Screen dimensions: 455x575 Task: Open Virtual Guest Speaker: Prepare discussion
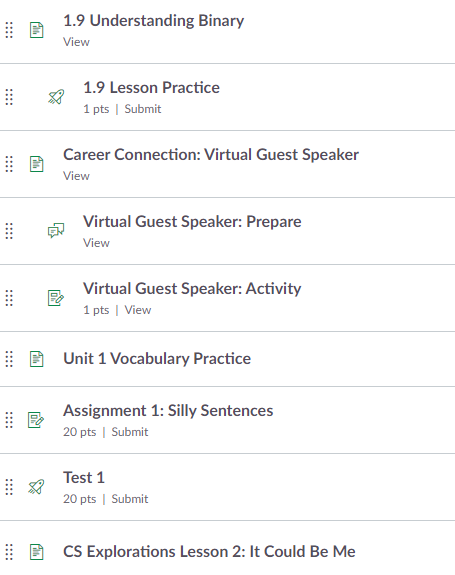[192, 222]
